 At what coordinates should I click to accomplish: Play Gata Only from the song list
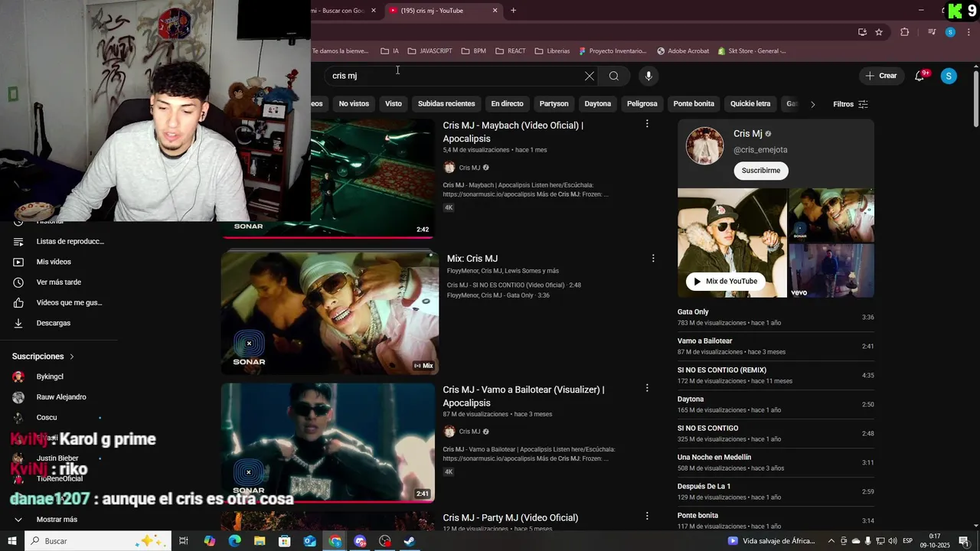coord(776,317)
